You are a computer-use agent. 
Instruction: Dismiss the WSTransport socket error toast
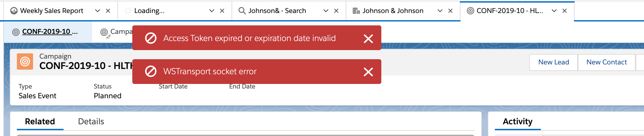pyautogui.click(x=368, y=72)
